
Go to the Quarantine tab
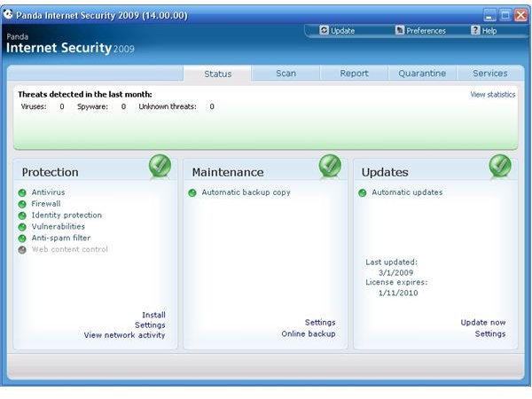click(x=422, y=74)
